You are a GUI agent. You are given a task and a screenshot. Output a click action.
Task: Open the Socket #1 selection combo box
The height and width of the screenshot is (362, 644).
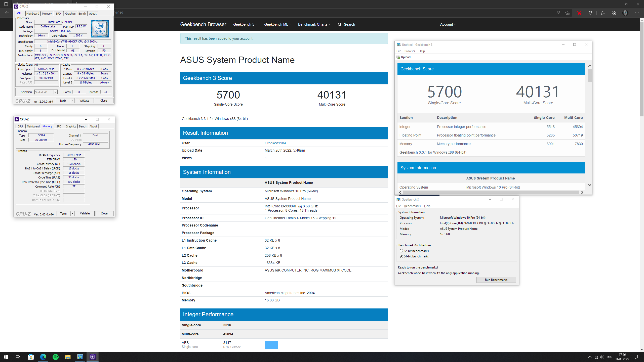[46, 92]
